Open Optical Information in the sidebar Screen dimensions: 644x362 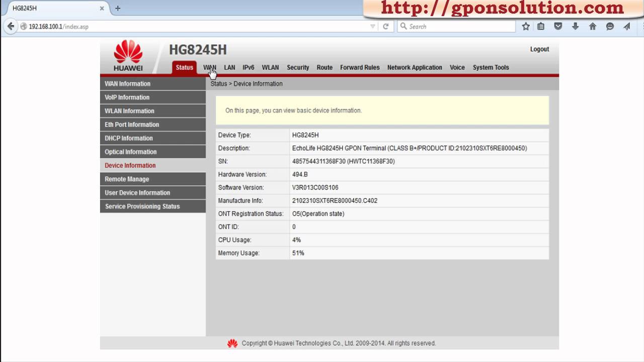tap(153, 152)
